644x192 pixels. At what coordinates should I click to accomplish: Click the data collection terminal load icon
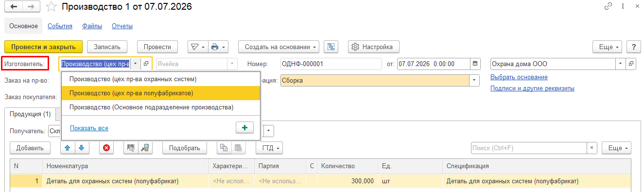click(x=145, y=148)
